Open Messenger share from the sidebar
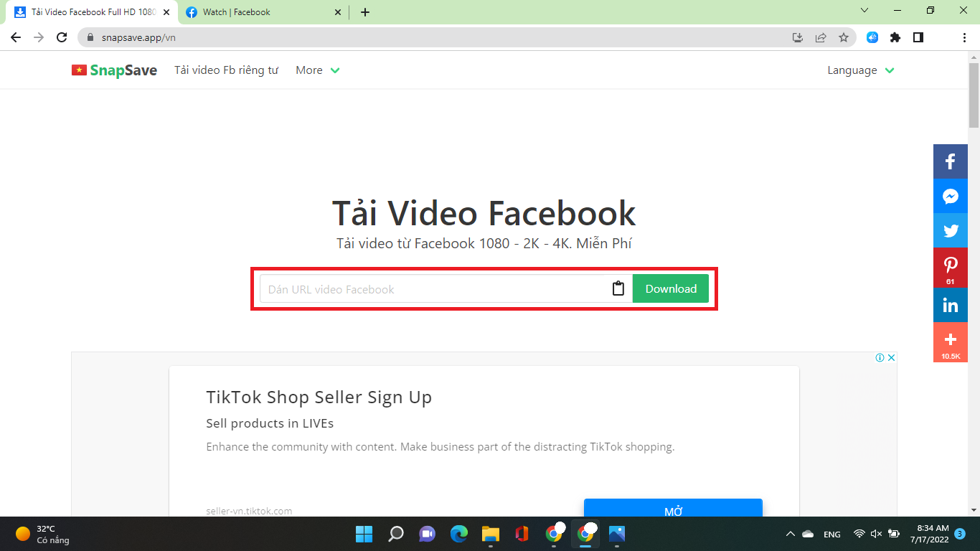The height and width of the screenshot is (551, 980). (x=950, y=196)
